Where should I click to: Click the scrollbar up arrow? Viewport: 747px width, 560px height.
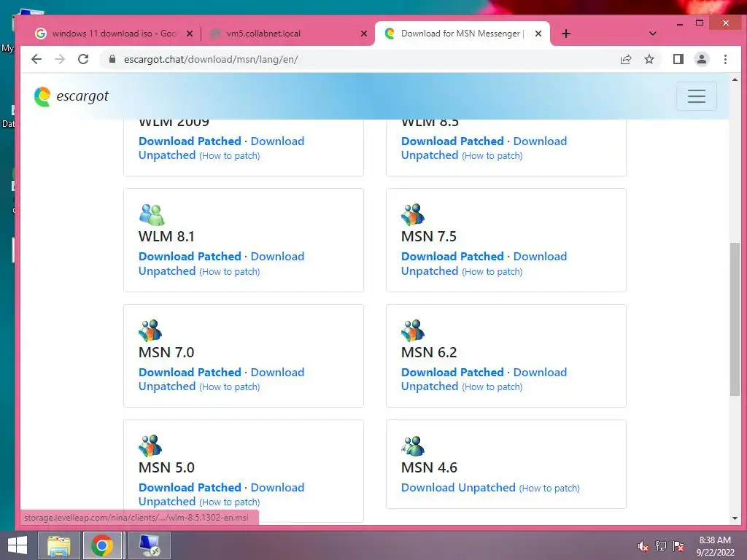(x=735, y=79)
